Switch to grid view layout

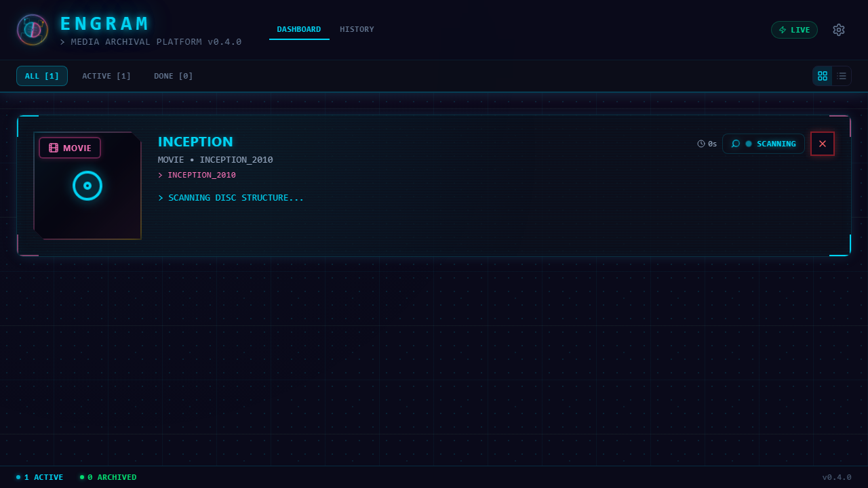tap(823, 76)
